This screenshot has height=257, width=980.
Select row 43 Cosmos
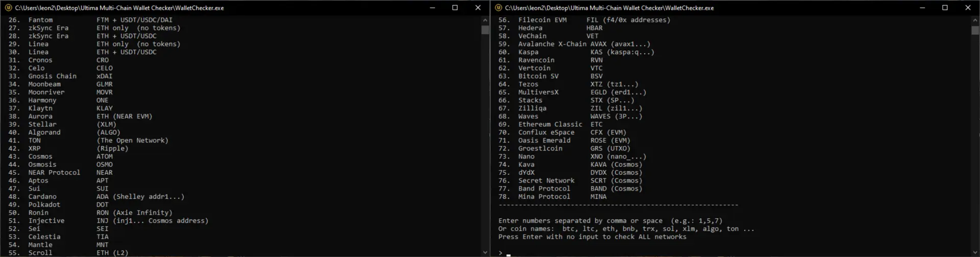click(61, 156)
